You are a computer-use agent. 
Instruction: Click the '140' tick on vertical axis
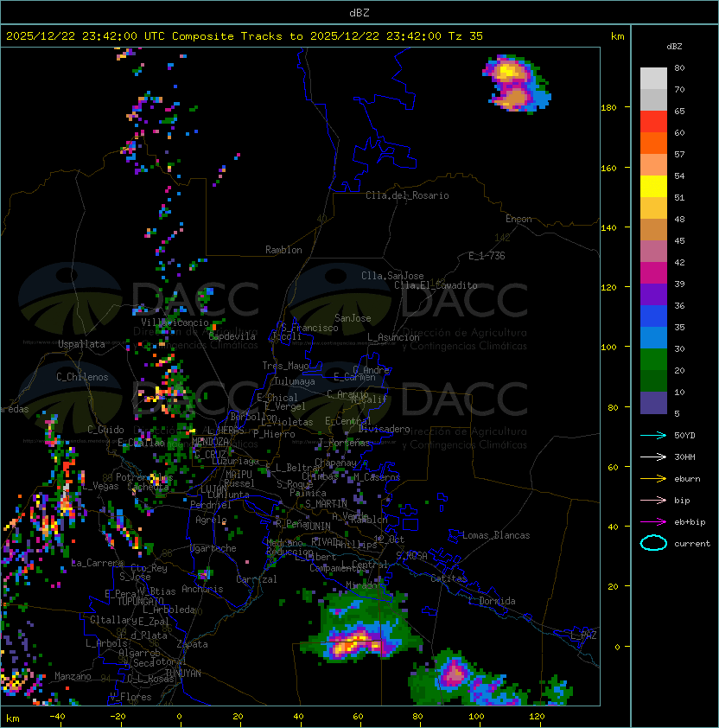click(608, 227)
